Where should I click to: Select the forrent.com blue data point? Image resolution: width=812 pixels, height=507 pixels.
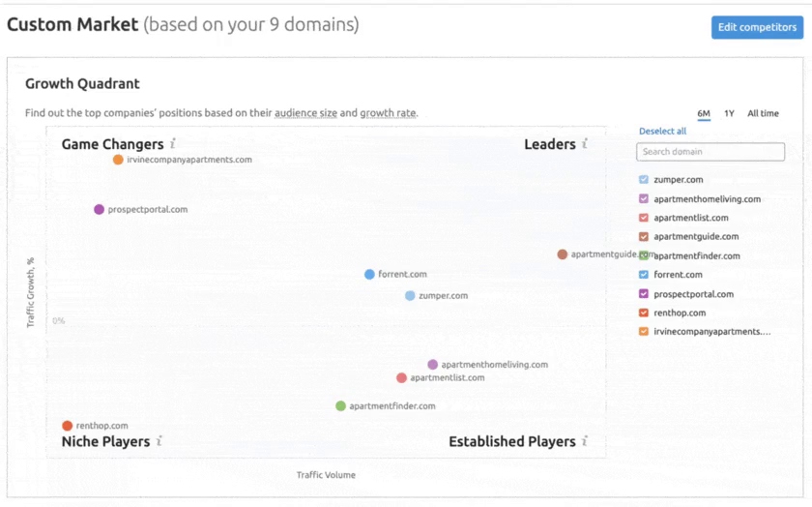point(369,275)
